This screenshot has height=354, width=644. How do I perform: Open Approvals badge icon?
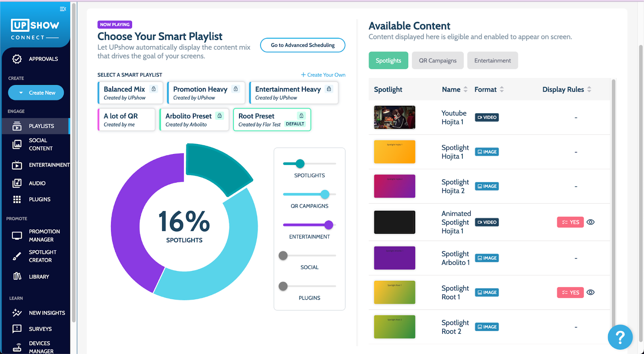click(x=17, y=59)
